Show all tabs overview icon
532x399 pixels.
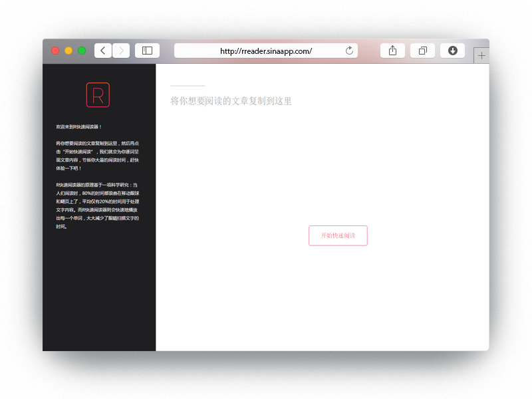(422, 51)
